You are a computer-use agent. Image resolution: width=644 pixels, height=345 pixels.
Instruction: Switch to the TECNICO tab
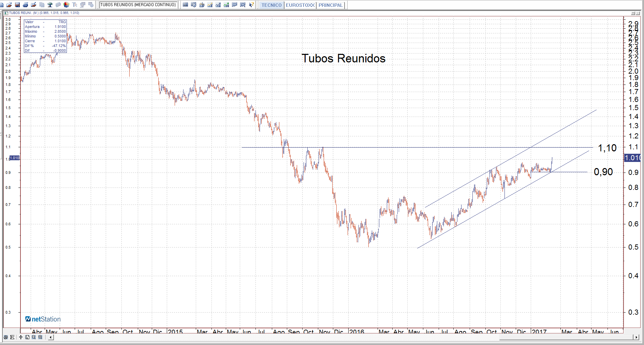pyautogui.click(x=272, y=5)
